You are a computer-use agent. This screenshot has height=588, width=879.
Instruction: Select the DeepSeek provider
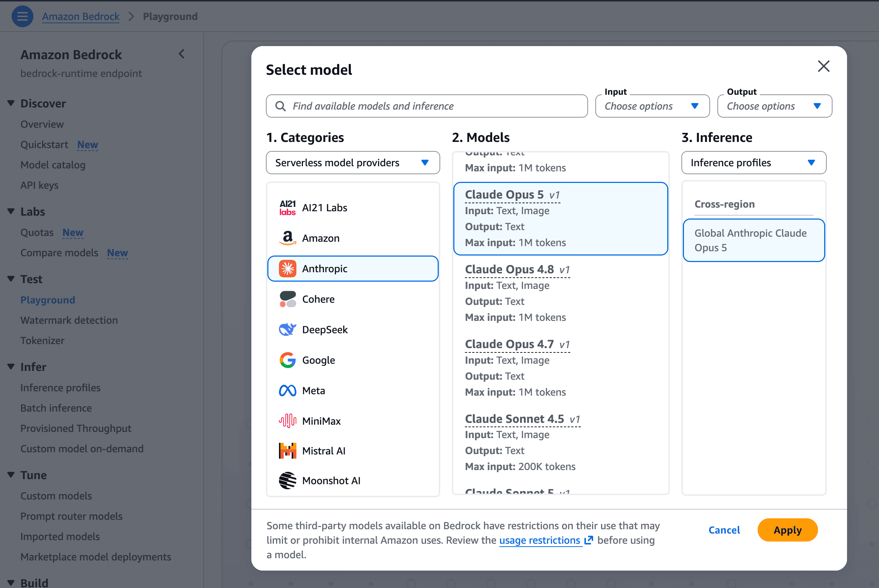[353, 330]
